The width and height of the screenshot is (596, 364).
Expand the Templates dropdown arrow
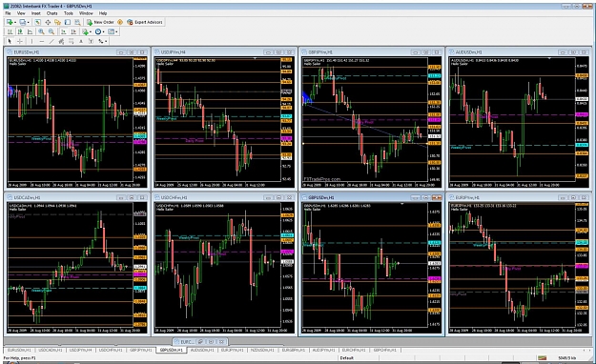116,31
